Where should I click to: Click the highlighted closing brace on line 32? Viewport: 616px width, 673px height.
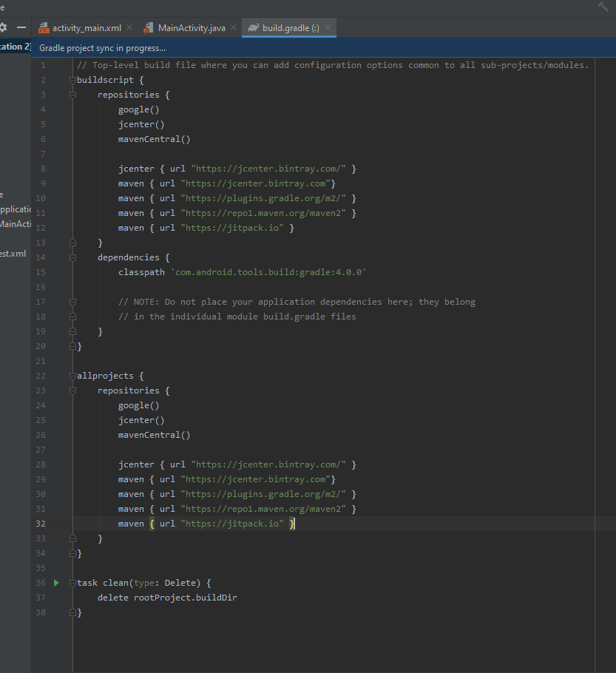tap(292, 524)
